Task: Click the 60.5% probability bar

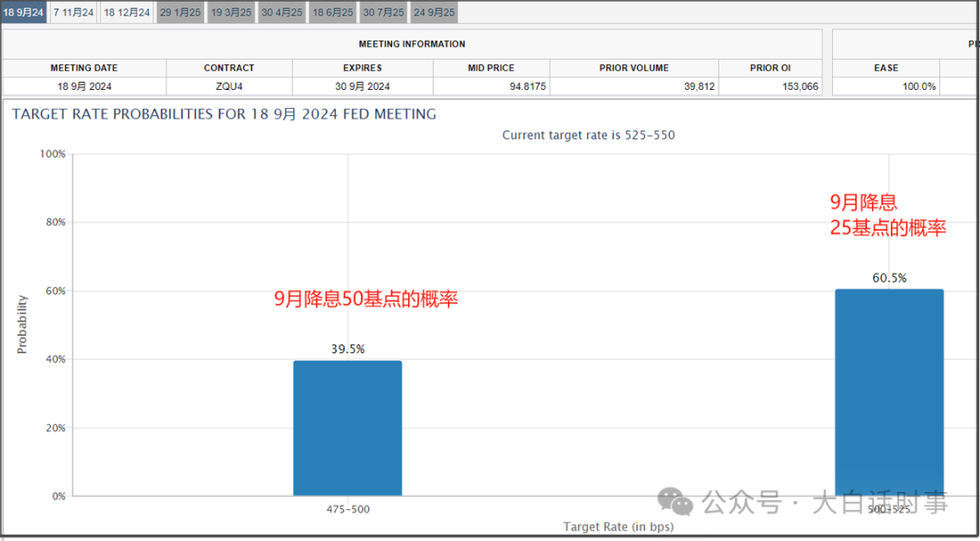Action: (x=889, y=393)
